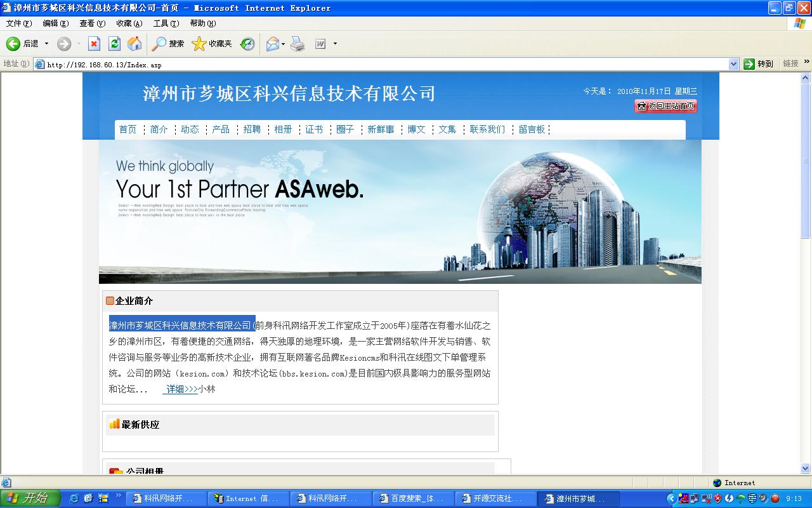The image size is (812, 508).
Task: Click the Internet zone status bar indicator
Action: coord(734,483)
